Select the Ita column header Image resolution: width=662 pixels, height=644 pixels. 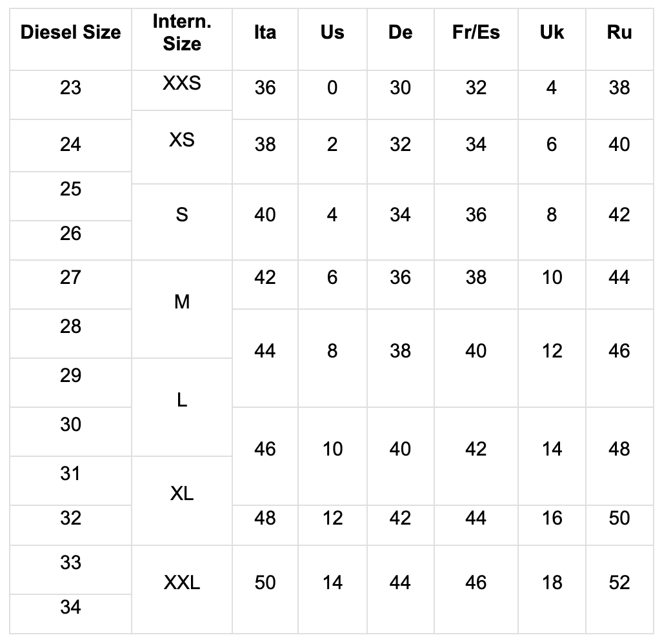265,32
